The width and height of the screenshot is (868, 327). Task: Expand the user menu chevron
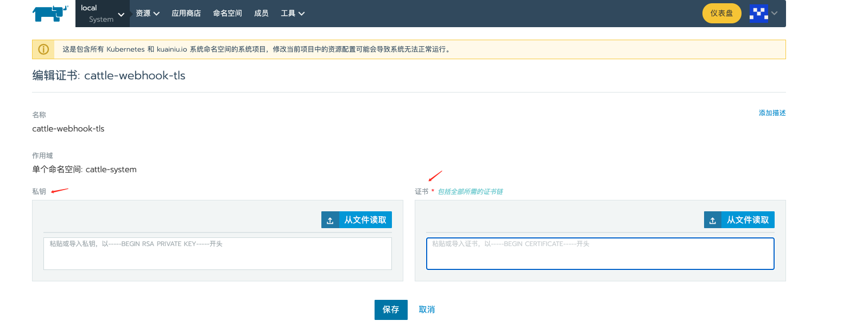(775, 13)
